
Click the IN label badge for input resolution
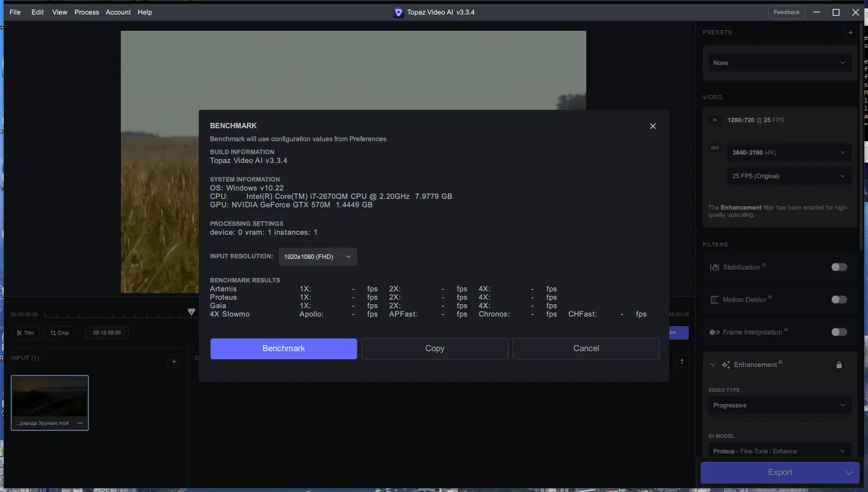pos(715,120)
